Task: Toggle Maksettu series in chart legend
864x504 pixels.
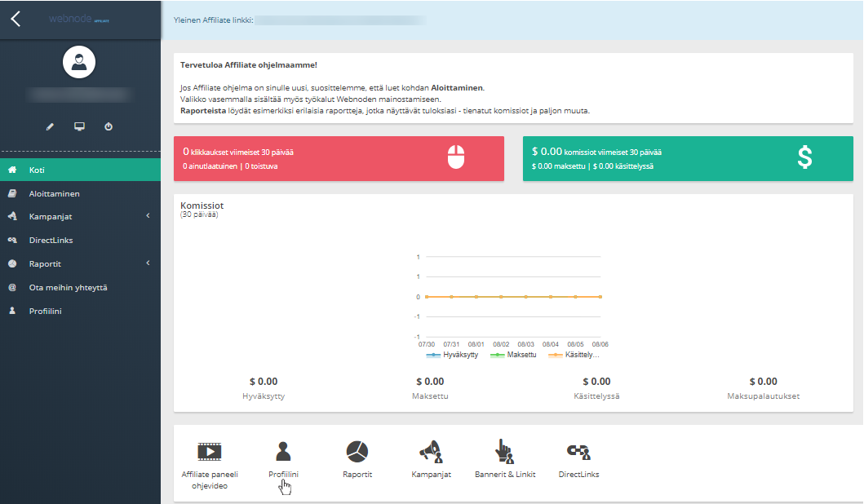Action: click(515, 355)
